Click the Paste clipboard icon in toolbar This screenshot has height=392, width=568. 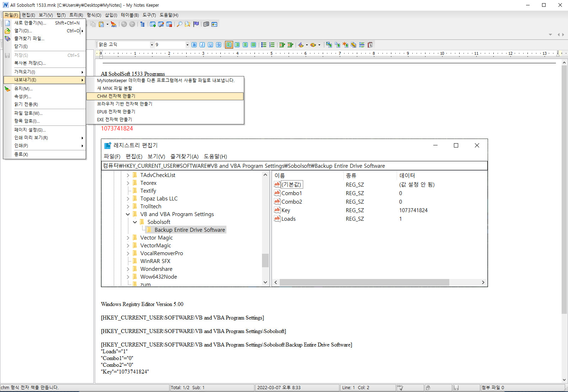[x=101, y=24]
